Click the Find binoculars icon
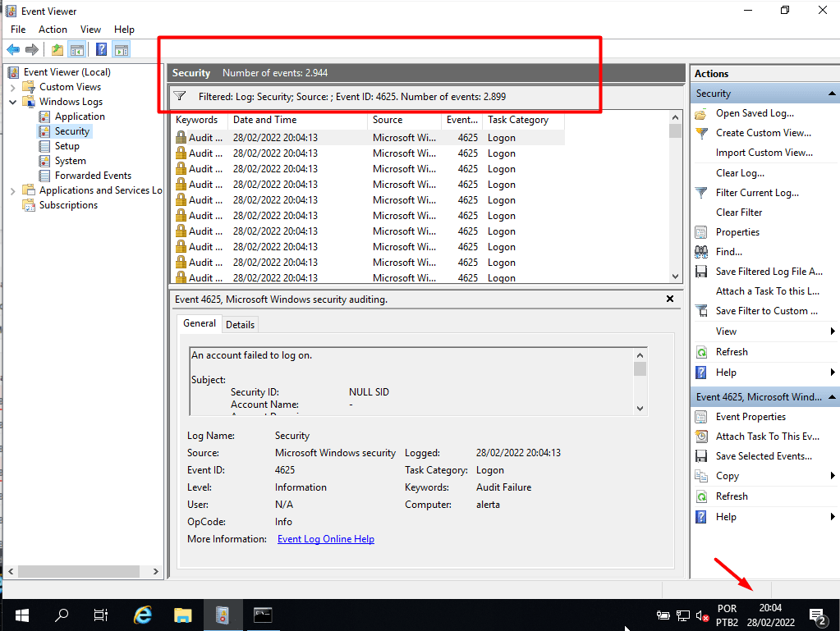Viewport: 840px width, 631px height. click(x=700, y=252)
